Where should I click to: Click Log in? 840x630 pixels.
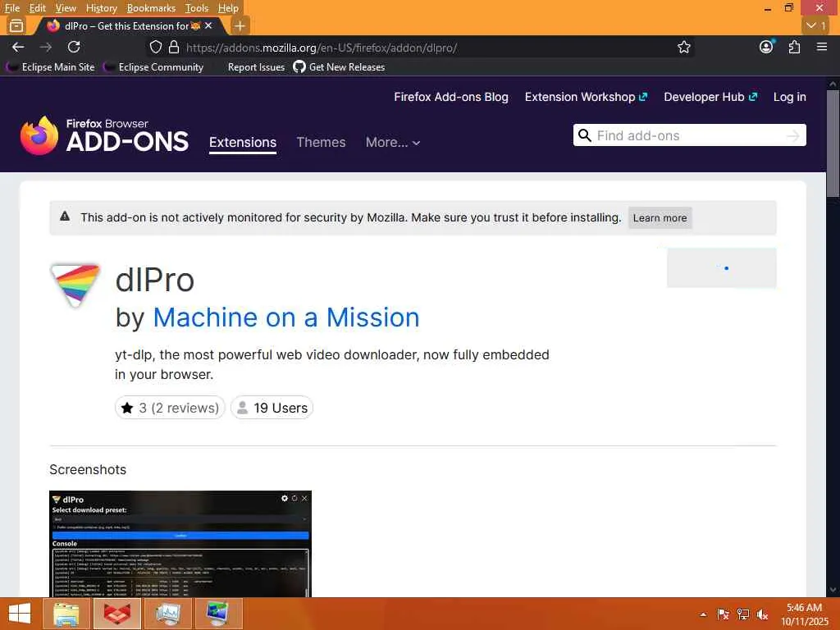tap(790, 97)
